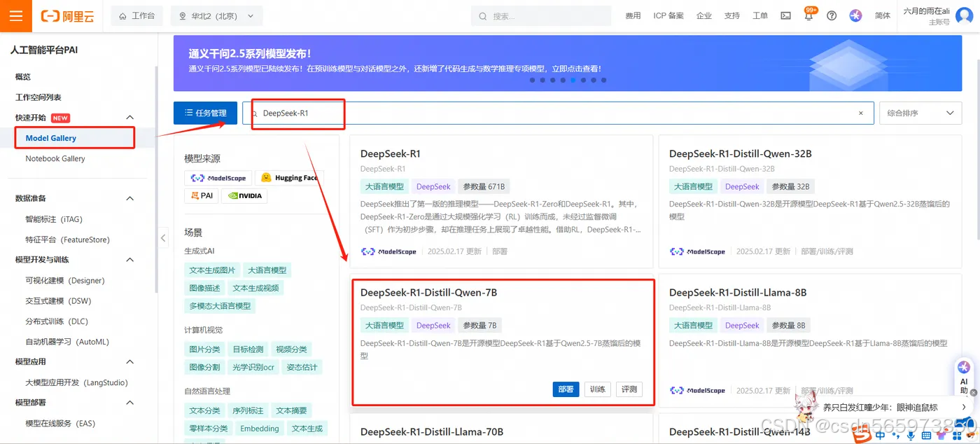This screenshot has width=980, height=444.
Task: Toggle the 文本生成图片 filter tag
Action: (212, 270)
